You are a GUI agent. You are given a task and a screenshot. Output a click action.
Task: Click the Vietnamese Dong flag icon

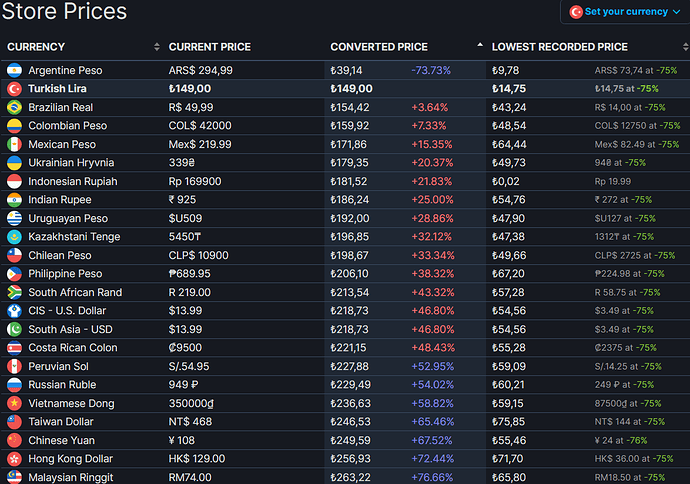[15, 403]
